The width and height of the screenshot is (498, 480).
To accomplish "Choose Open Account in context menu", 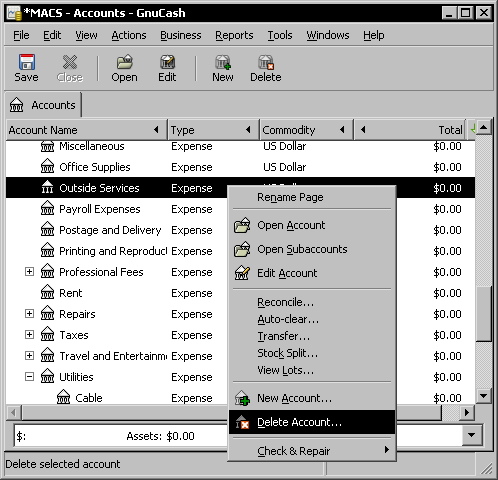I will pyautogui.click(x=312, y=225).
